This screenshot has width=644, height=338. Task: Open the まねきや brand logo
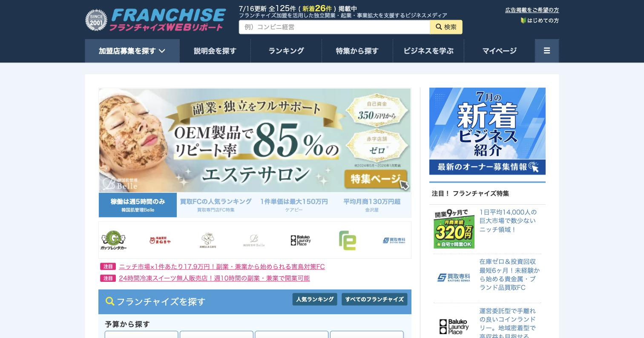160,241
